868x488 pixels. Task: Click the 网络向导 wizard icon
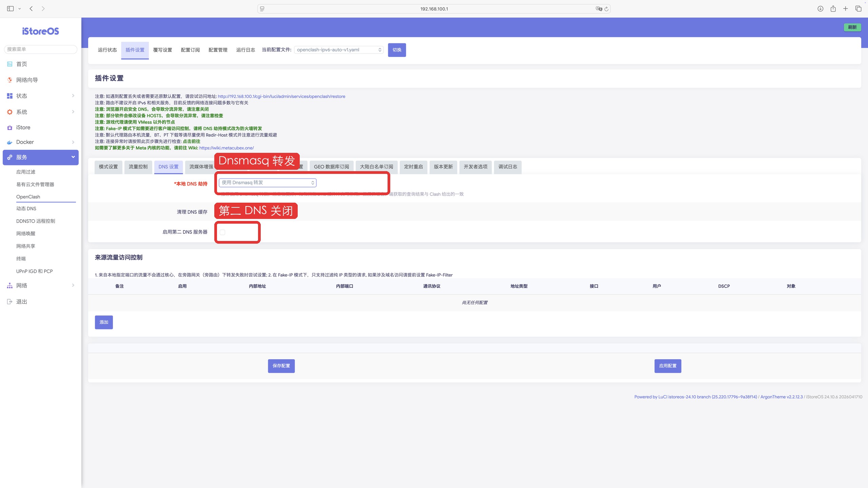click(x=10, y=80)
